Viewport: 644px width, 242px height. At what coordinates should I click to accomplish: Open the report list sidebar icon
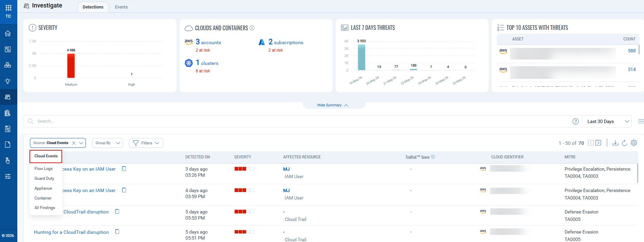[x=8, y=128]
